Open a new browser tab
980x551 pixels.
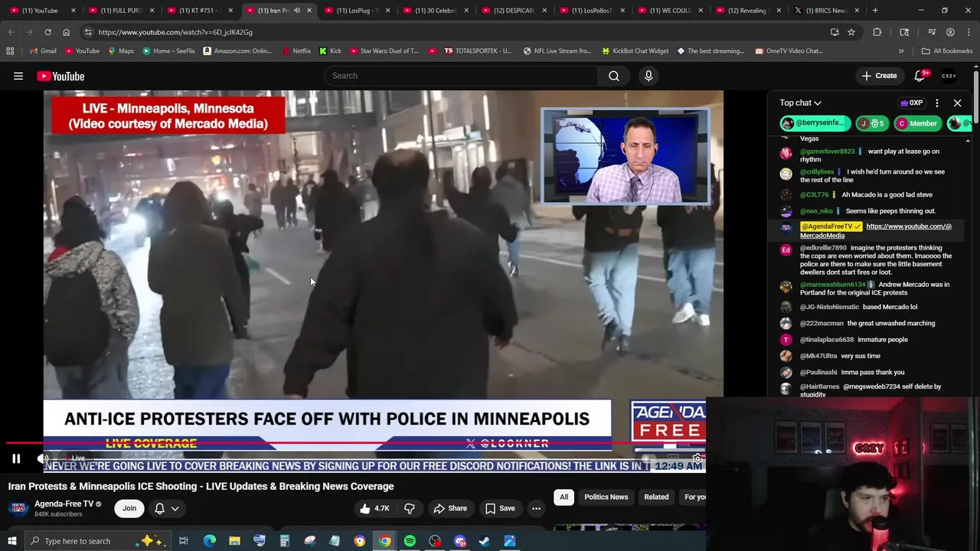[x=875, y=11]
